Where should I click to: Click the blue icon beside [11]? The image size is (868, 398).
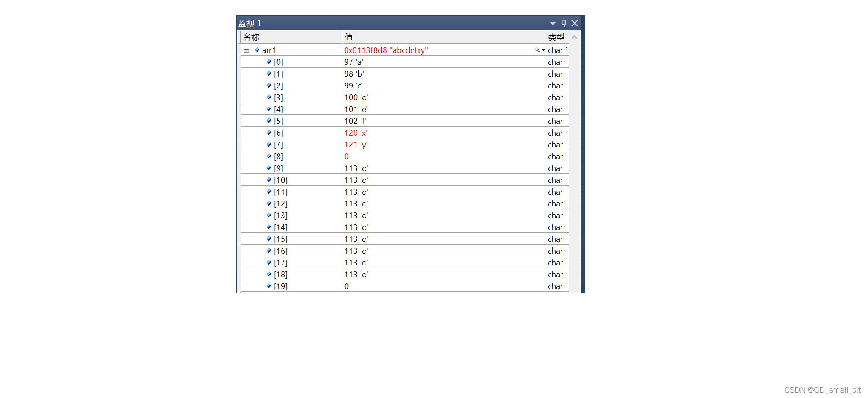[269, 192]
